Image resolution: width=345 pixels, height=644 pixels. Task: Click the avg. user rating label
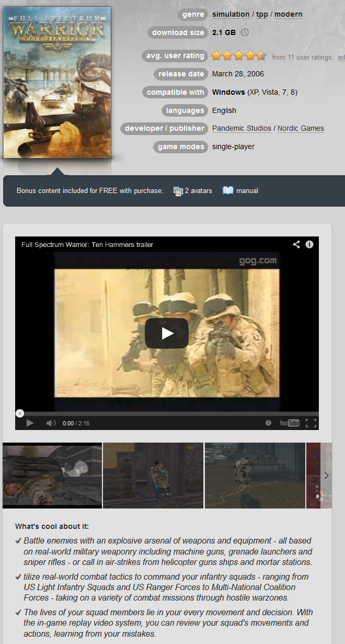pos(175,55)
